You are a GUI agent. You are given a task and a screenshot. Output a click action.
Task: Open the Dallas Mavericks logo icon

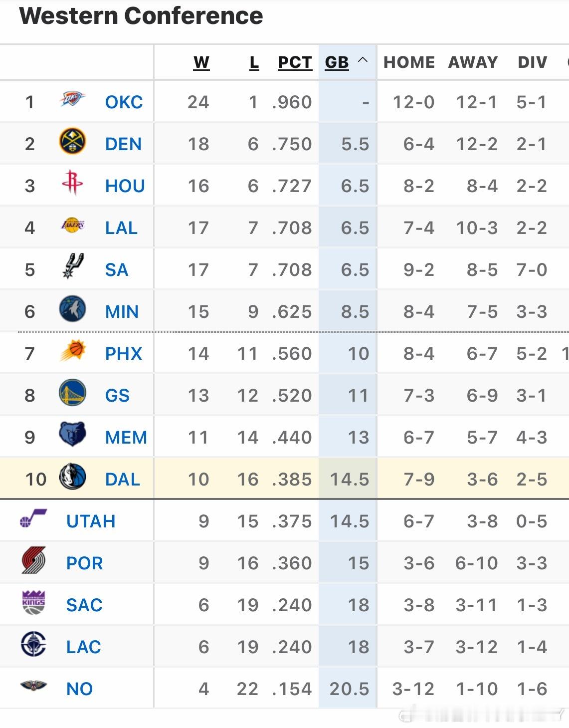tap(72, 477)
